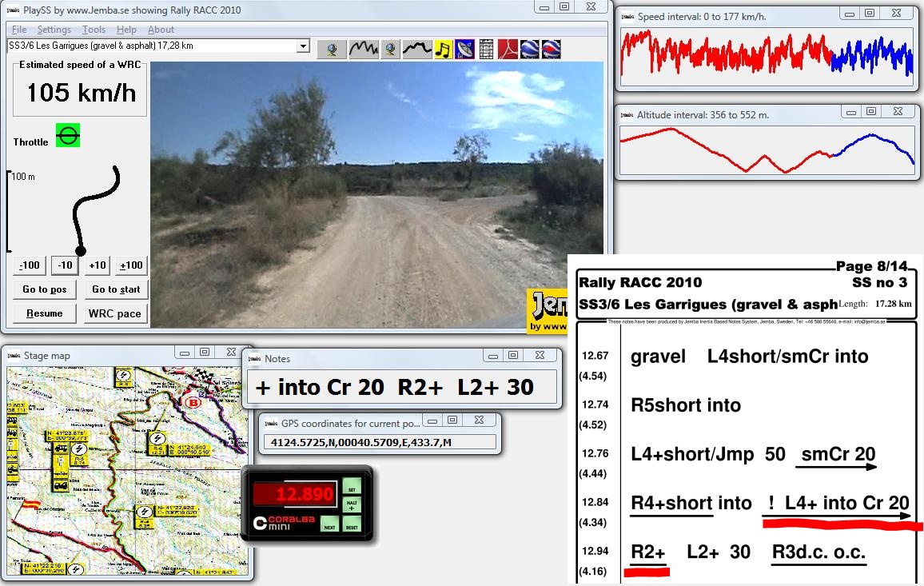Screen dimensions: 924x586
Task: Jump back with the -100 button
Action: pos(30,265)
